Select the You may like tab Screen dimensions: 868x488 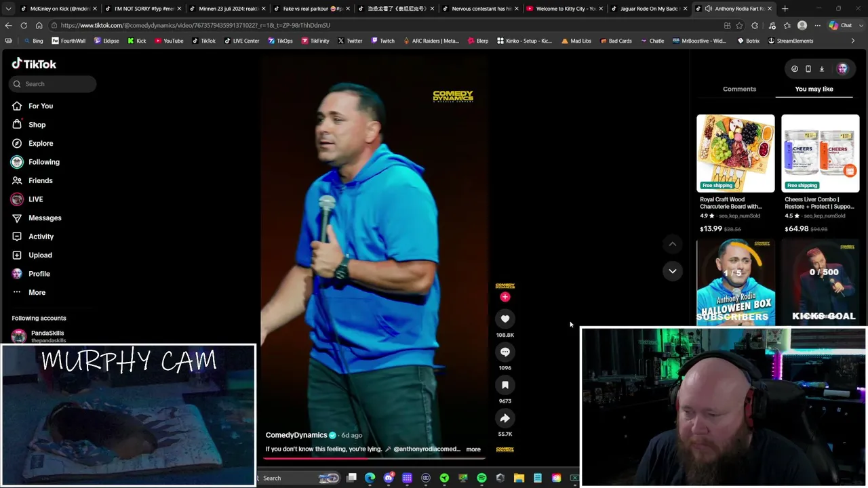point(814,89)
